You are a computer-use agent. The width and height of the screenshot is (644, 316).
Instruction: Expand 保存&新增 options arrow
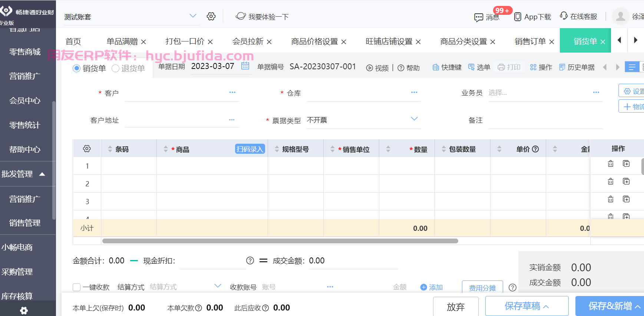(638, 307)
